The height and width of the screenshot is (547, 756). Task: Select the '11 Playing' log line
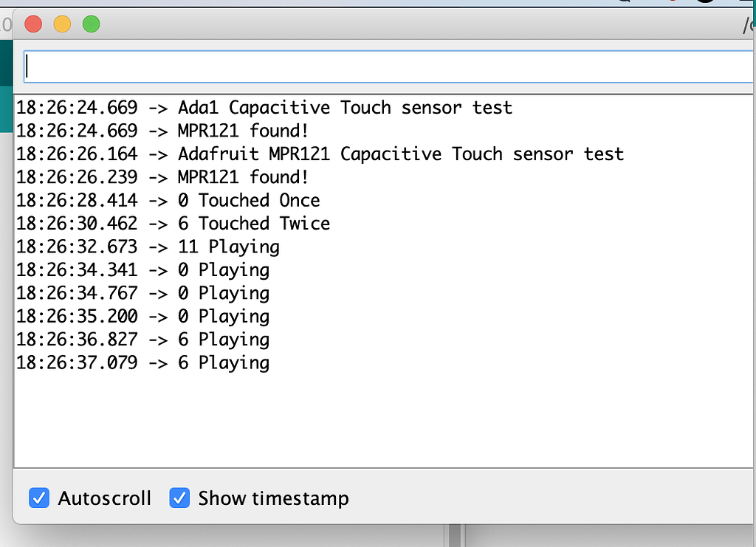click(148, 247)
